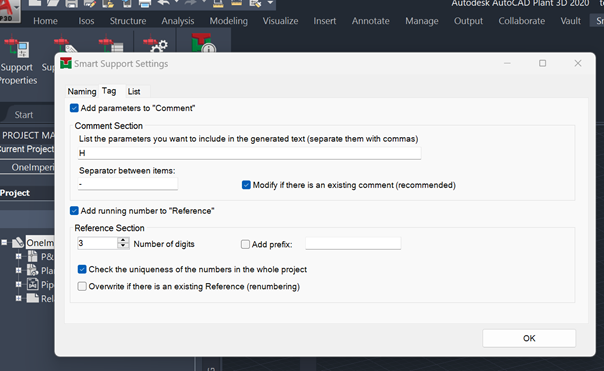Click the OK button

click(x=529, y=338)
